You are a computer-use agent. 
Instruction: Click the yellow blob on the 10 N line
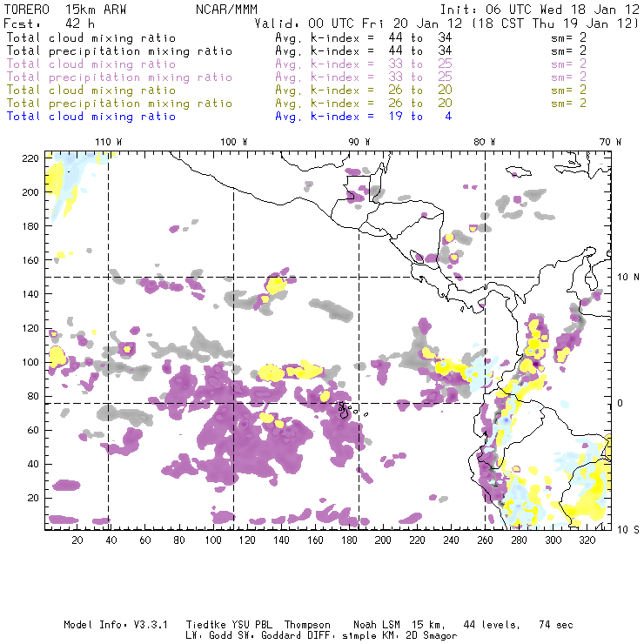[277, 284]
